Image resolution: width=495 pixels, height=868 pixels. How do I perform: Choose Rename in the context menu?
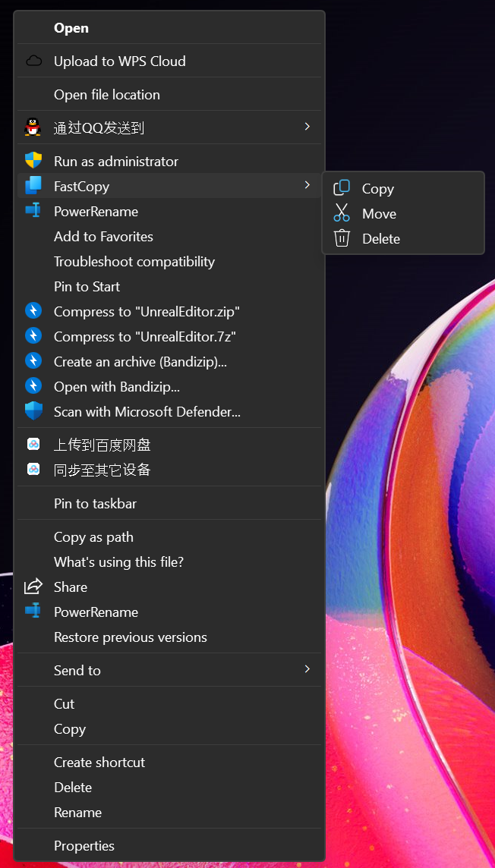tap(169, 812)
